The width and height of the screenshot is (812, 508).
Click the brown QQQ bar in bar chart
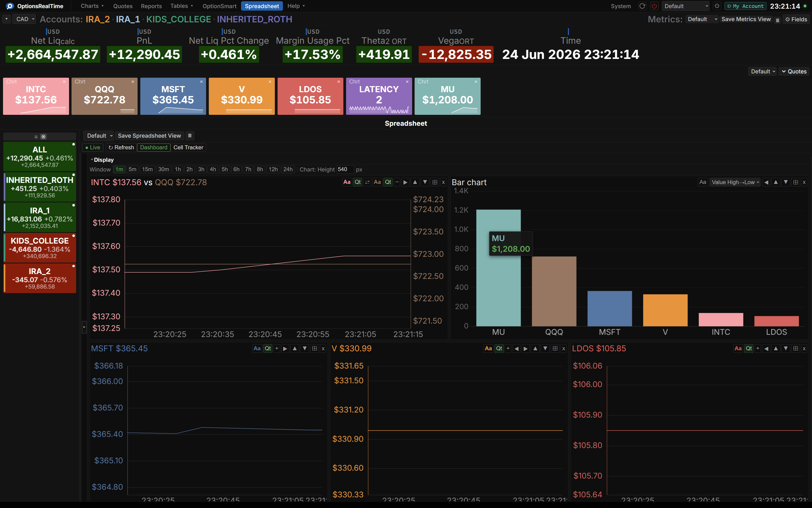tap(554, 291)
